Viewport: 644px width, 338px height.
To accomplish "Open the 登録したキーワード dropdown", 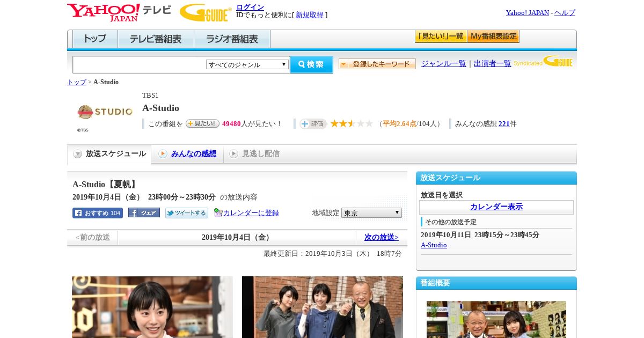I will click(377, 64).
